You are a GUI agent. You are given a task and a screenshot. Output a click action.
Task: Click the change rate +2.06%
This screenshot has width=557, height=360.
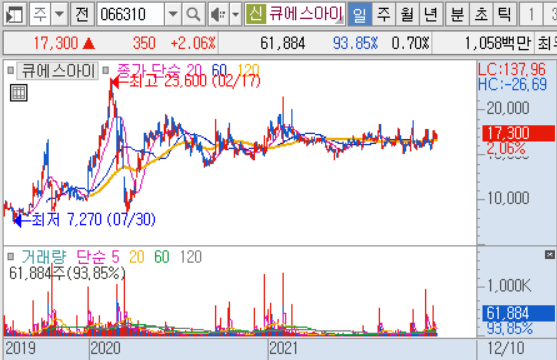(193, 43)
